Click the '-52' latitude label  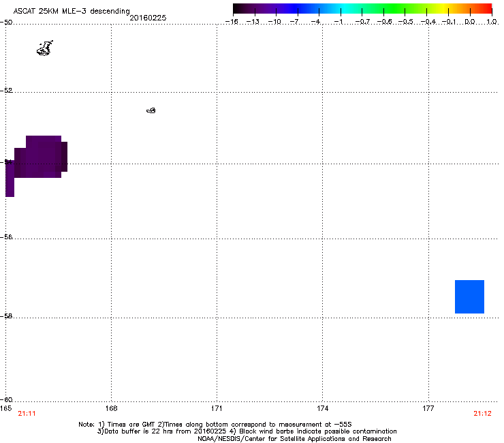(x=6, y=90)
